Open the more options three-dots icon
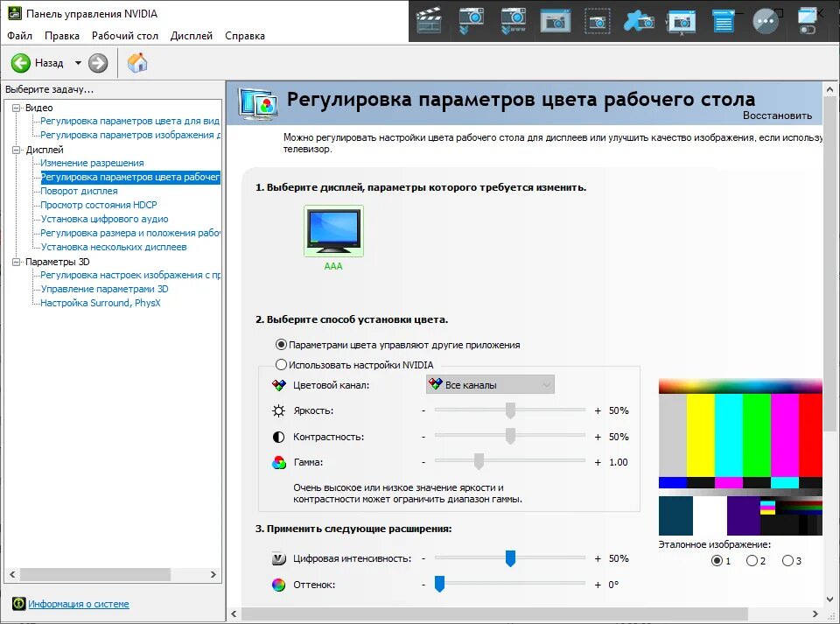Image resolution: width=840 pixels, height=624 pixels. point(766,21)
